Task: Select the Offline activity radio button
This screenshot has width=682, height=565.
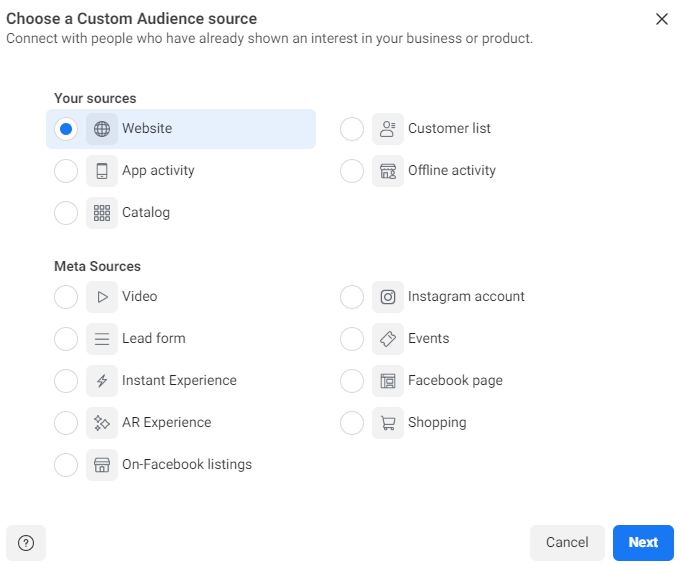Action: [352, 171]
